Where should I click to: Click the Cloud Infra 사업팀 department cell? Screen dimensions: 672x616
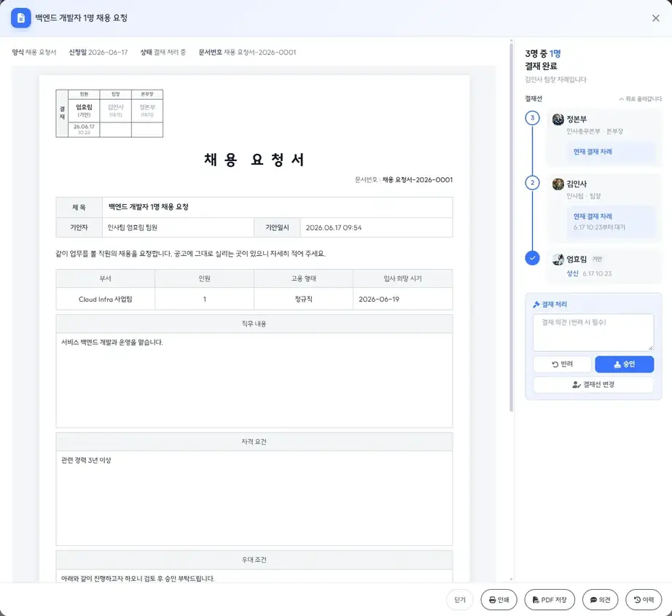pos(106,299)
